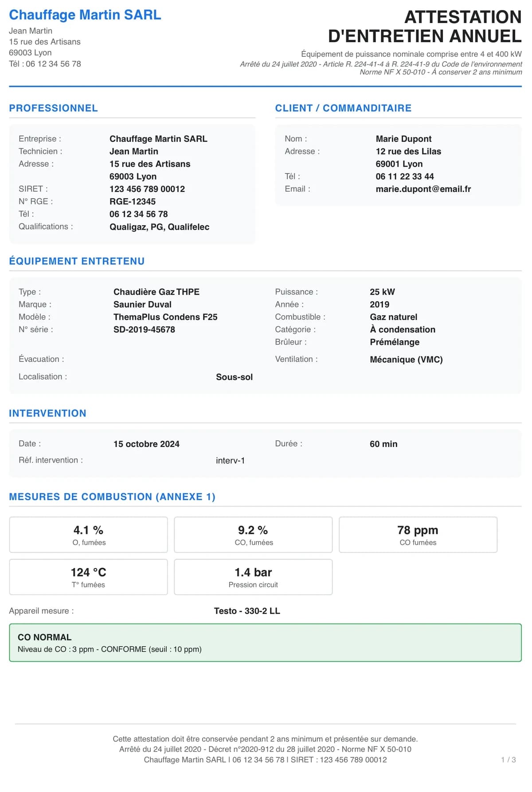
Task: Click the ATTESTATION D'ENTRETIEN ANNUEL title
Action: coord(425,26)
